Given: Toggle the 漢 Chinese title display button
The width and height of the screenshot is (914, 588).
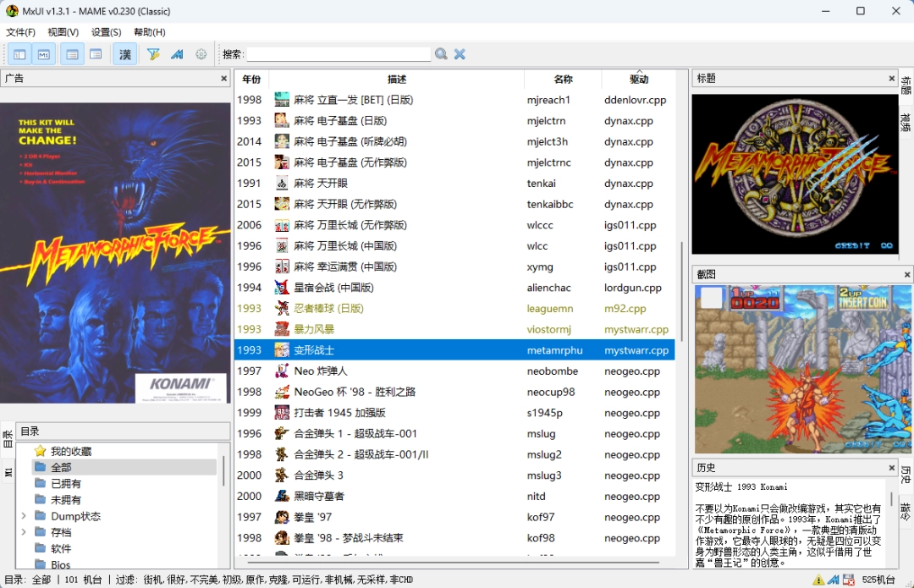Looking at the screenshot, I should point(124,53).
